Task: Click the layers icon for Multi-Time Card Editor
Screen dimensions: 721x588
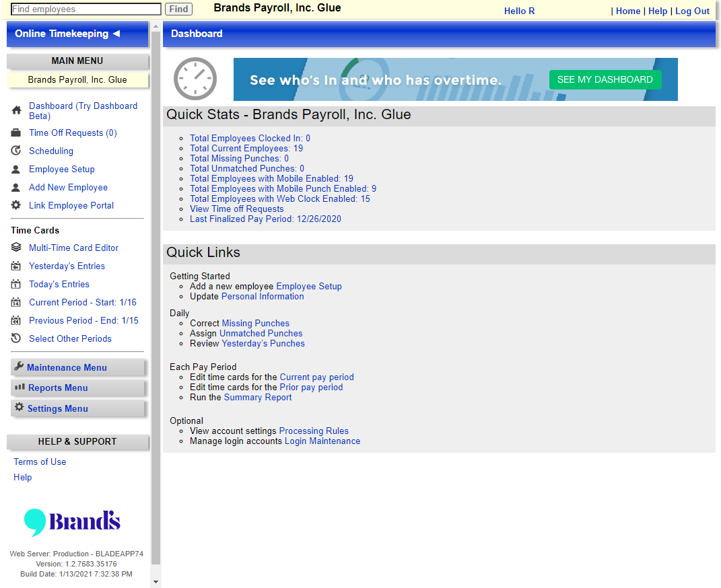Action: pos(15,248)
